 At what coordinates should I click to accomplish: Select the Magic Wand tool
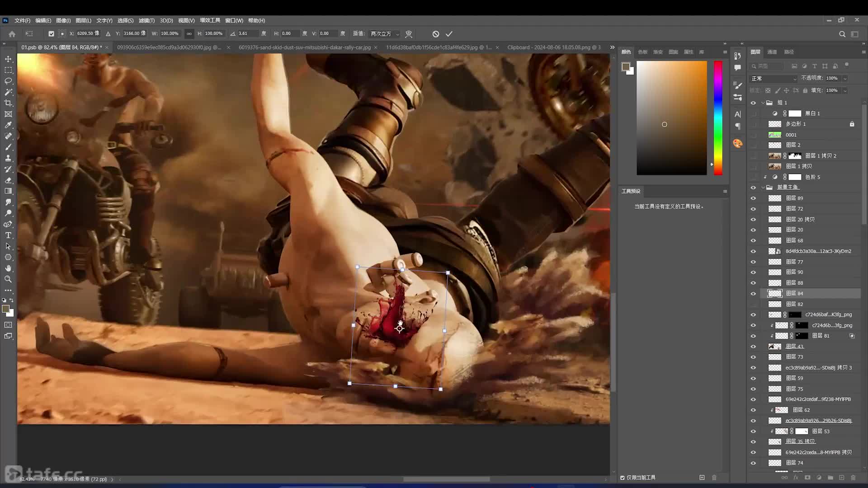(8, 92)
